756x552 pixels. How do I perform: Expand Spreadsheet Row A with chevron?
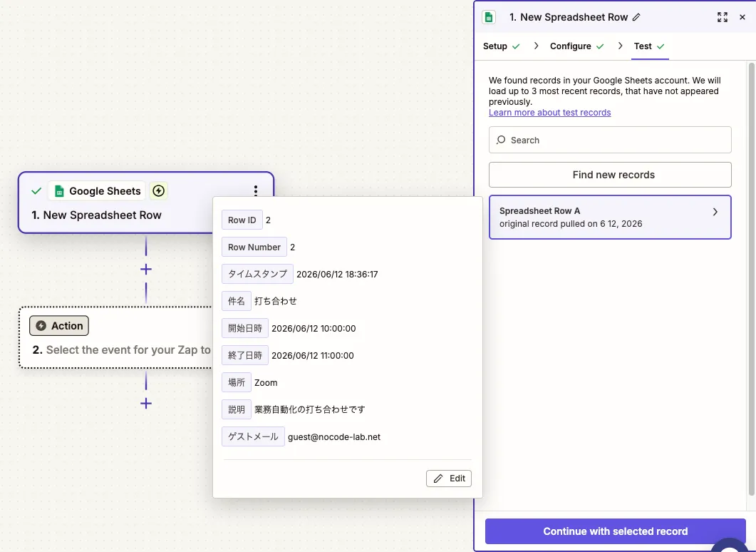(x=715, y=212)
